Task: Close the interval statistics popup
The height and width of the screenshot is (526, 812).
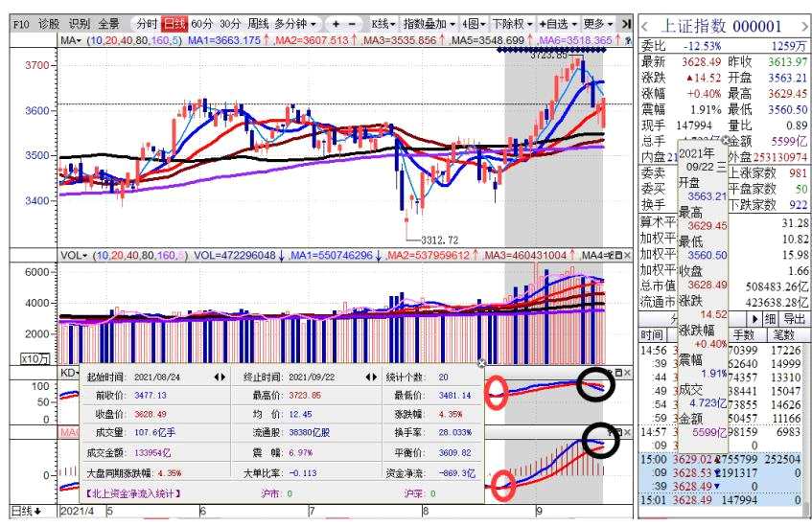Action: pos(481,363)
